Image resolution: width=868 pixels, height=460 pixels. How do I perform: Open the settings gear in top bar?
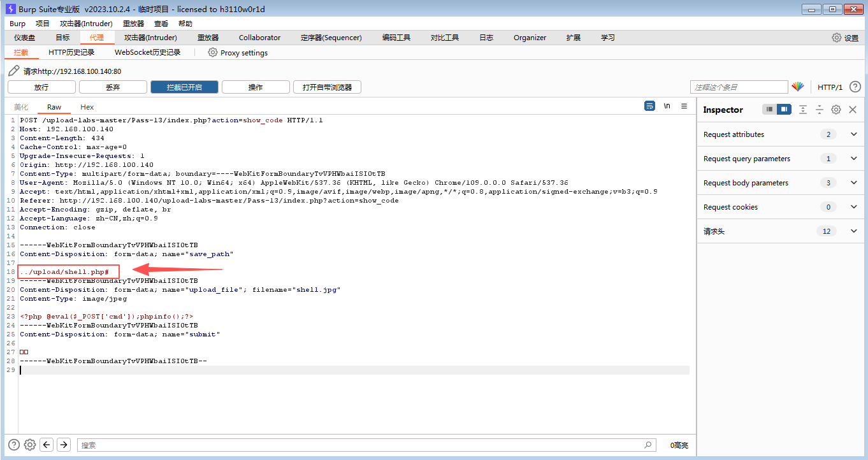[836, 38]
